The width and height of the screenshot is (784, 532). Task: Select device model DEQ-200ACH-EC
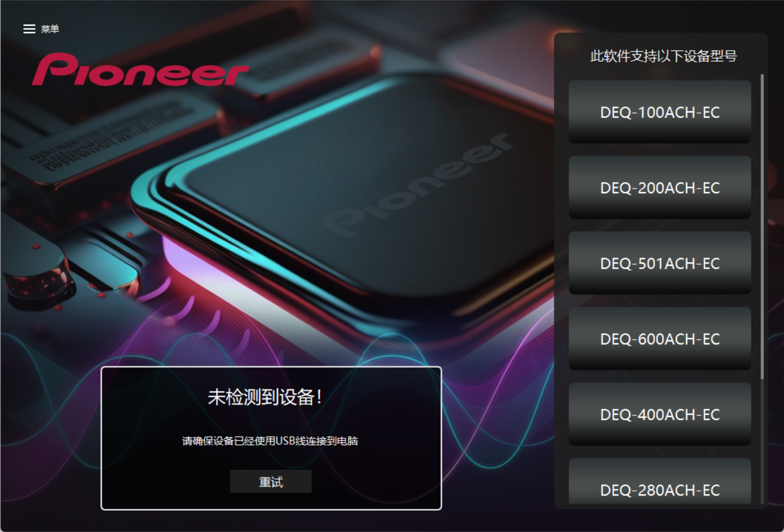[660, 188]
